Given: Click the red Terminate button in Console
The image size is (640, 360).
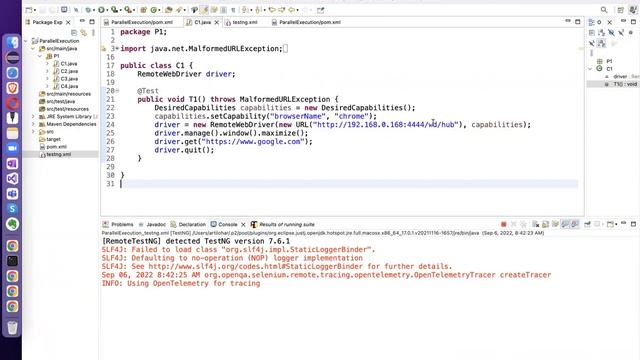Looking at the screenshot, I should point(504,224).
